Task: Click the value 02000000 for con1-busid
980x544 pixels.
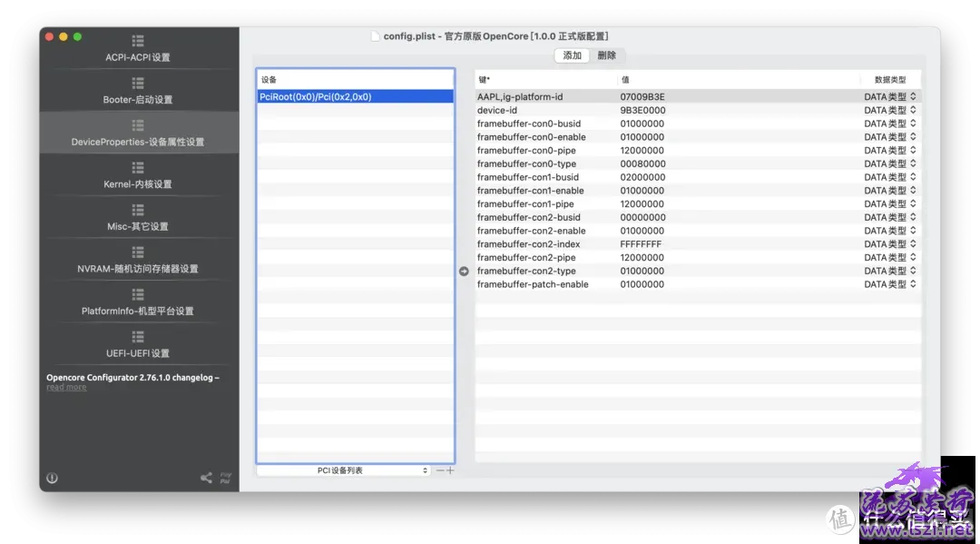Action: click(x=642, y=178)
